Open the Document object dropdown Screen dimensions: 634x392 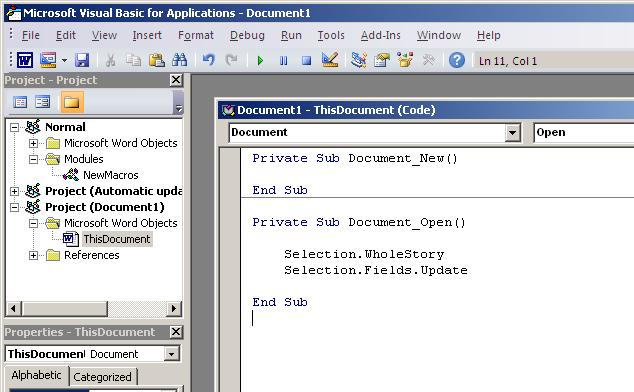pos(512,133)
